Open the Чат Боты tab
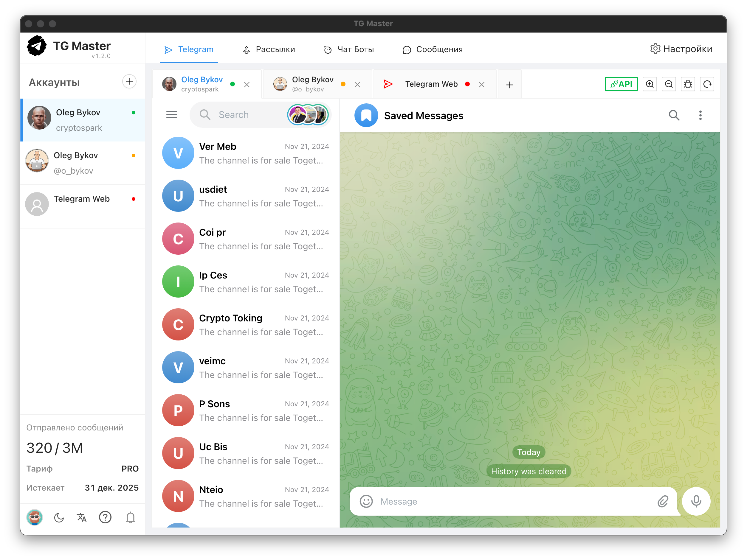Screen dimensions: 747x560 point(349,50)
